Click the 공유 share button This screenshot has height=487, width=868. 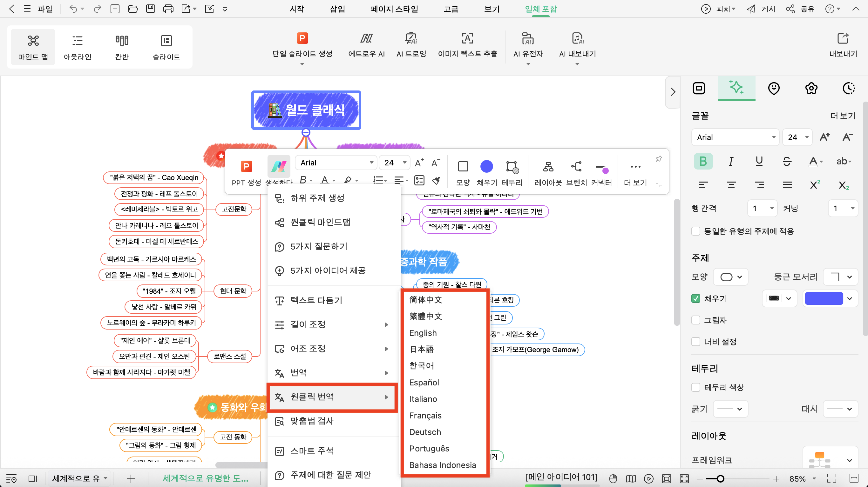[x=800, y=9]
